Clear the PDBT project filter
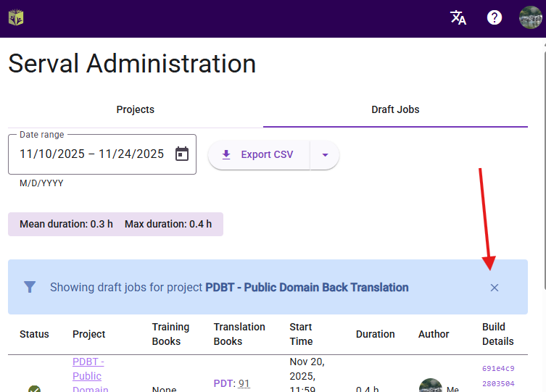The height and width of the screenshot is (392, 546). (495, 288)
